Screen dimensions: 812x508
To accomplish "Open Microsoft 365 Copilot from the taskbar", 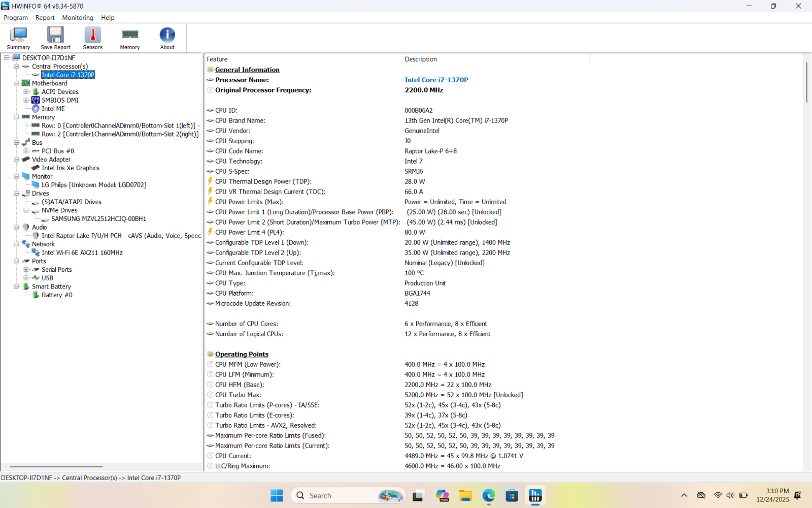I will [x=442, y=495].
